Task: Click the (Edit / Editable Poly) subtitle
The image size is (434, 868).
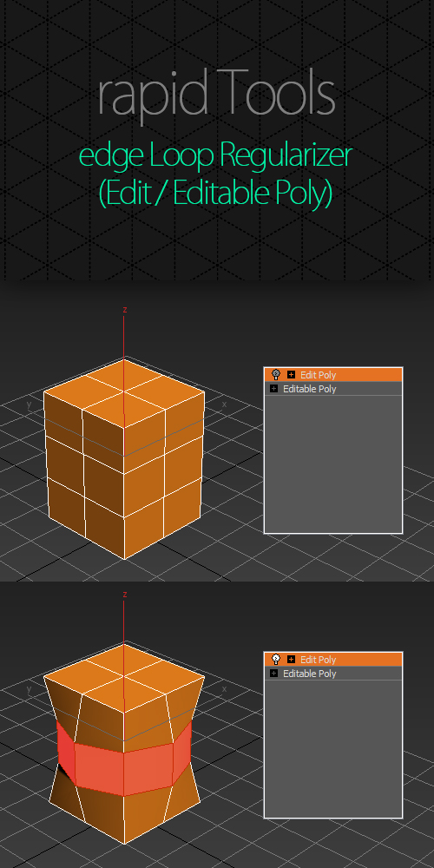Action: (x=216, y=193)
